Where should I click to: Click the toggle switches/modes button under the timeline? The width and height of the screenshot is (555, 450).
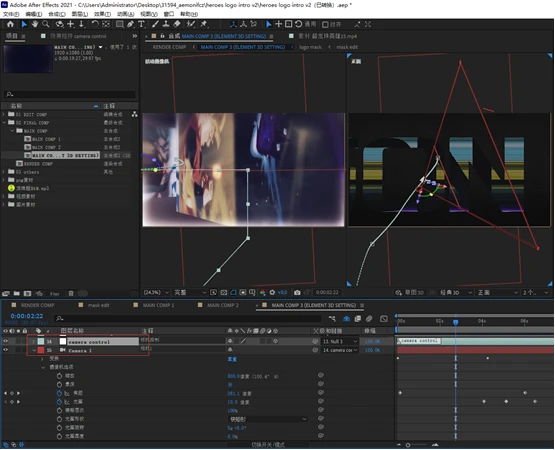(x=268, y=445)
